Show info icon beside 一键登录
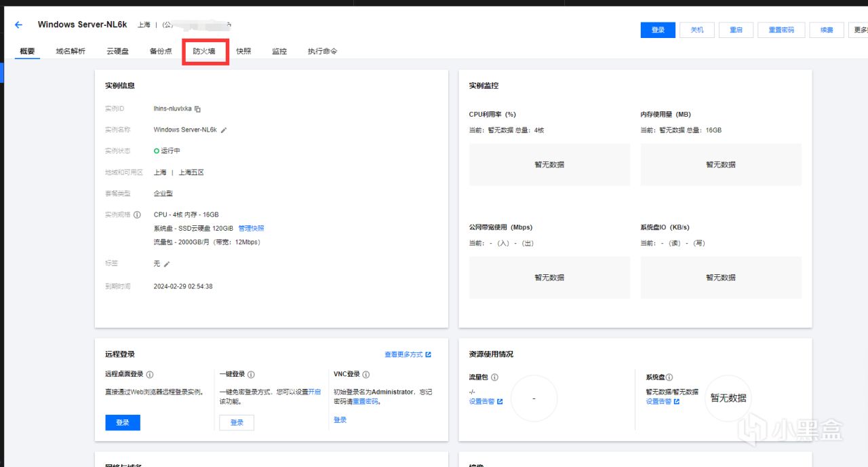868x467 pixels. [251, 375]
